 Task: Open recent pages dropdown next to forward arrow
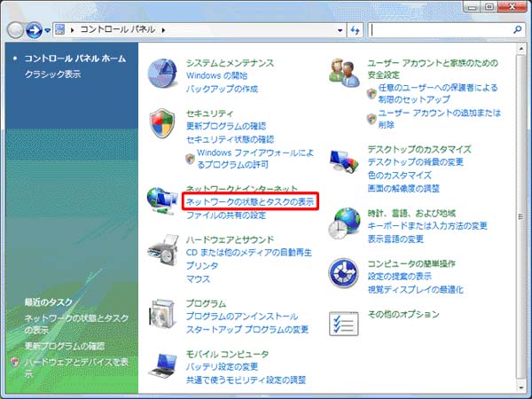coord(48,31)
